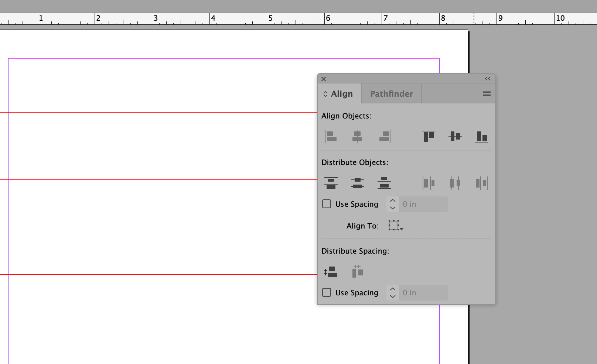Switch to the Pathfinder tab

[x=391, y=93]
